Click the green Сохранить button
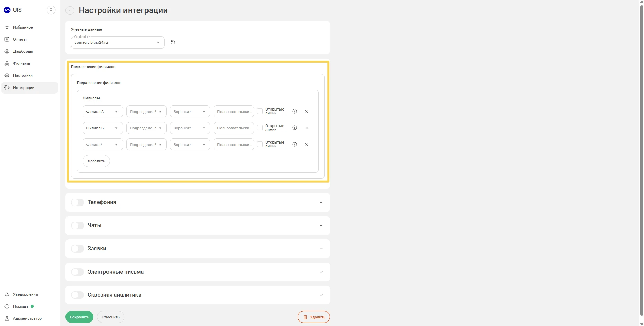 [79, 317]
